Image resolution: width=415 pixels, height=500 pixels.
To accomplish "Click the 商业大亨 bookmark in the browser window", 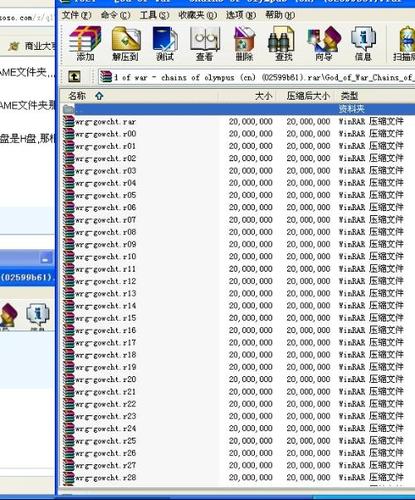I will pyautogui.click(x=32, y=46).
